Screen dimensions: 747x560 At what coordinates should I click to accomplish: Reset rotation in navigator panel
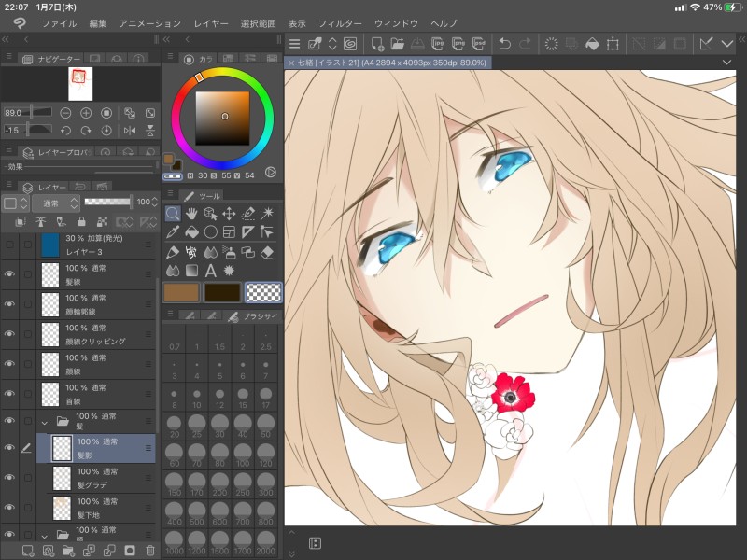pos(106,131)
